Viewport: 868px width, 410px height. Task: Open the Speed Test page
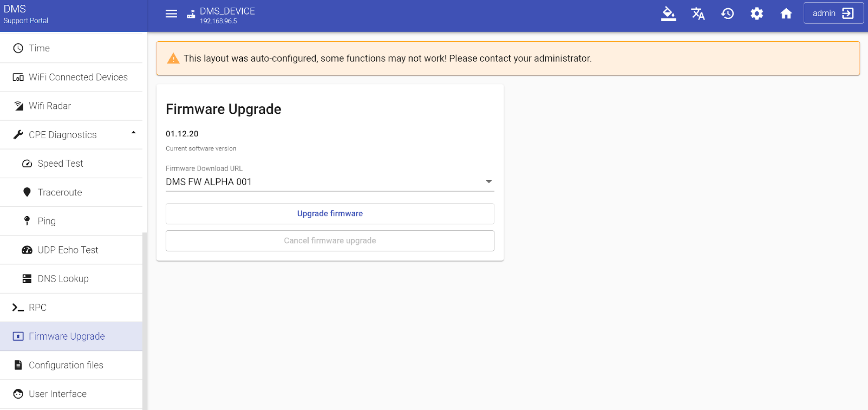pos(60,164)
